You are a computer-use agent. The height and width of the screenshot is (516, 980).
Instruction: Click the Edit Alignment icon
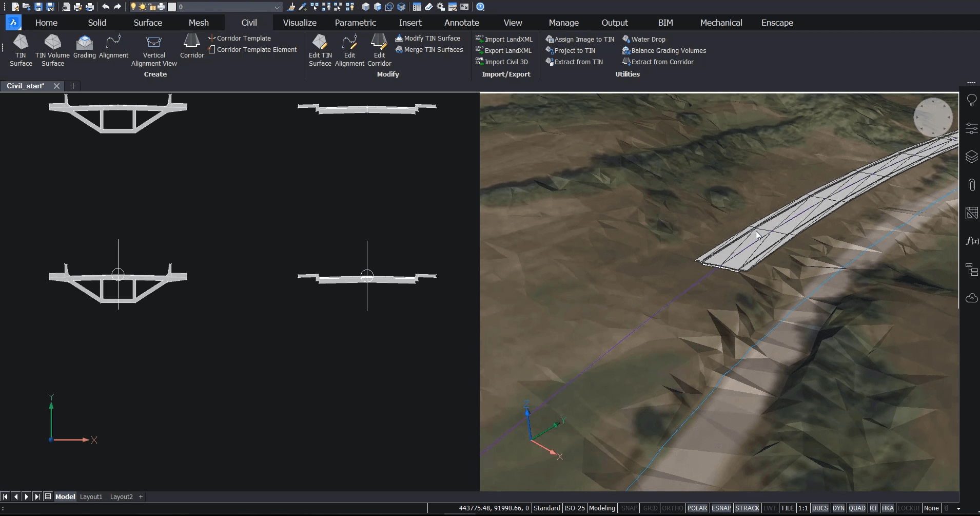tap(349, 42)
